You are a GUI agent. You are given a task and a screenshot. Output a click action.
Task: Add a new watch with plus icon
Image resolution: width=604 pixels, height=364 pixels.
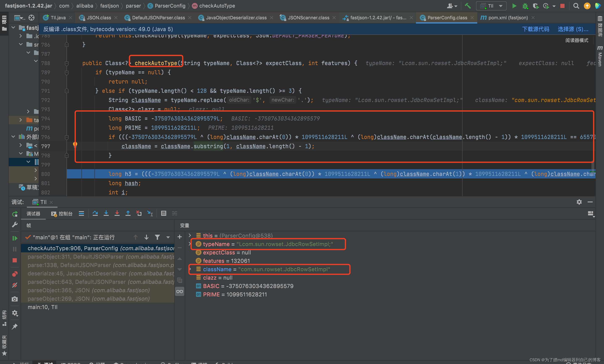click(180, 237)
